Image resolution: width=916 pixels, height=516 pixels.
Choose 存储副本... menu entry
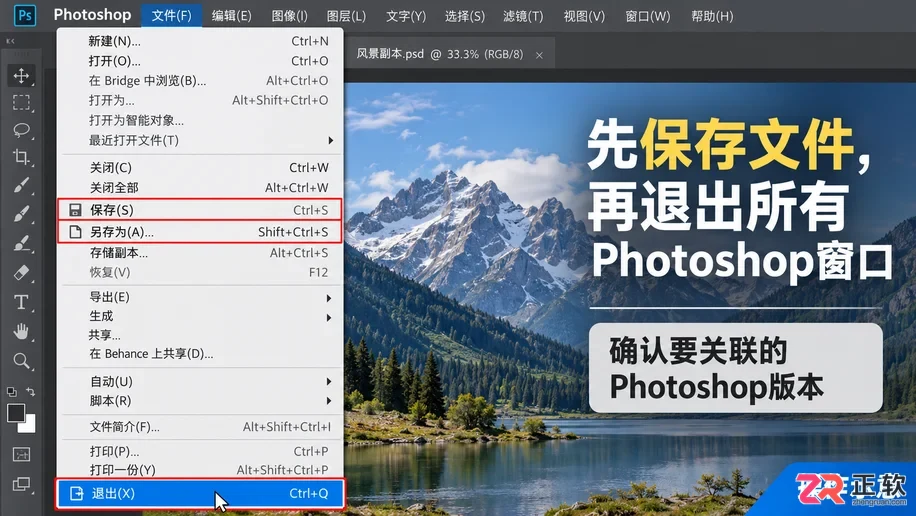[200, 253]
